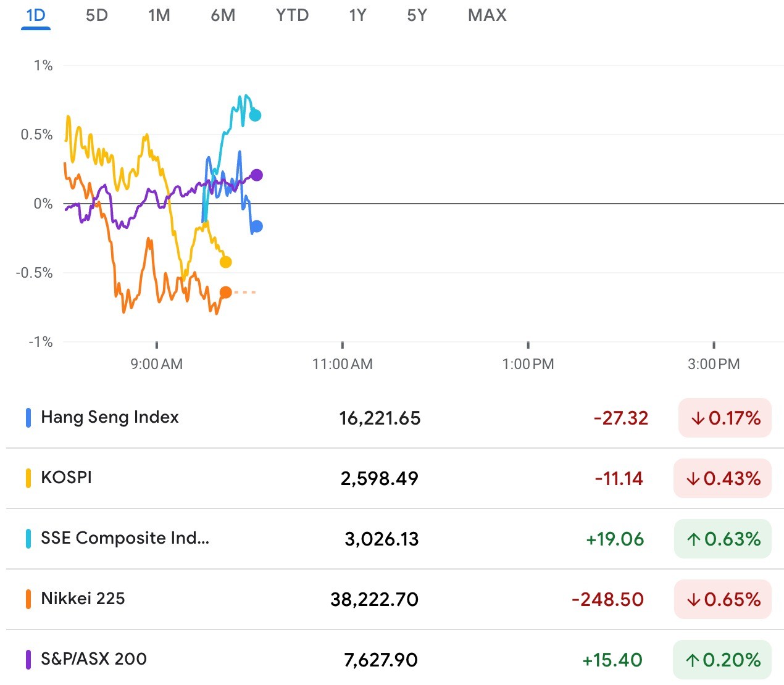Click the 1% y-axis label
The height and width of the screenshot is (685, 784).
(x=43, y=65)
